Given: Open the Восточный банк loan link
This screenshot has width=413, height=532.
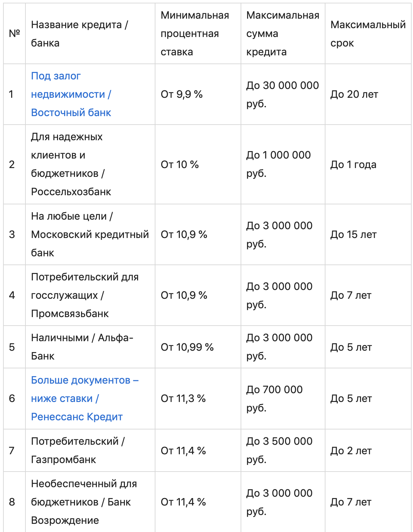Looking at the screenshot, I should coord(71,94).
